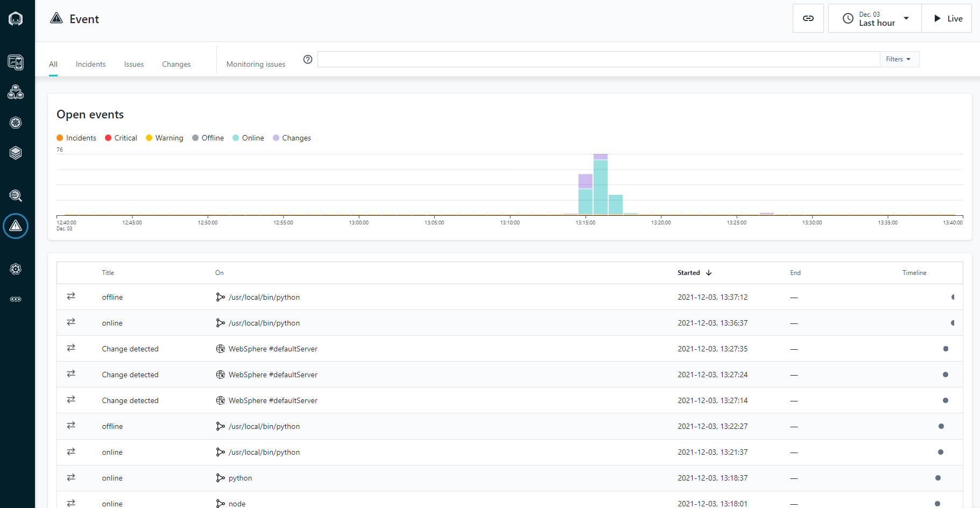Viewport: 980px width, 508px height.
Task: Open the Last hour time range dropdown
Action: coord(875,18)
